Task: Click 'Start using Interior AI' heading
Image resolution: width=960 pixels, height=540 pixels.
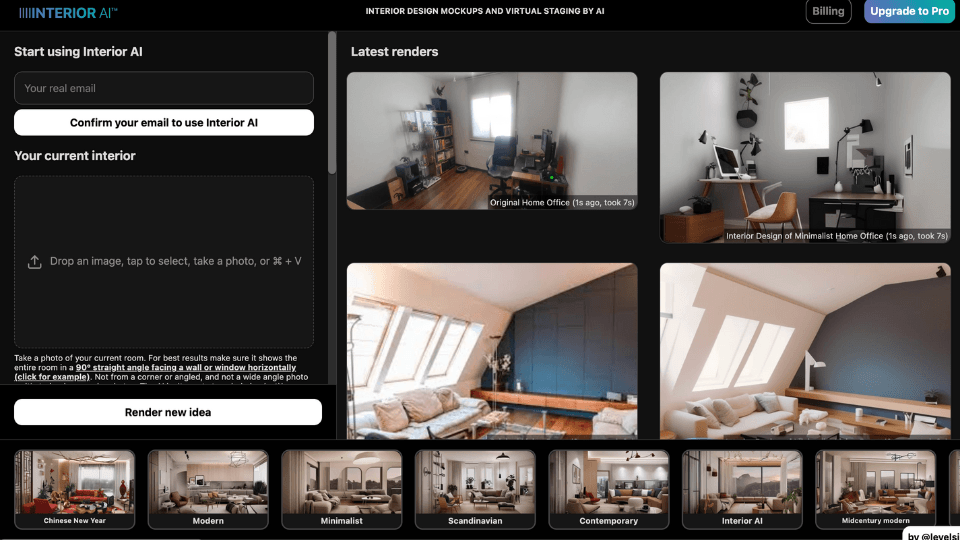Action: [x=78, y=51]
